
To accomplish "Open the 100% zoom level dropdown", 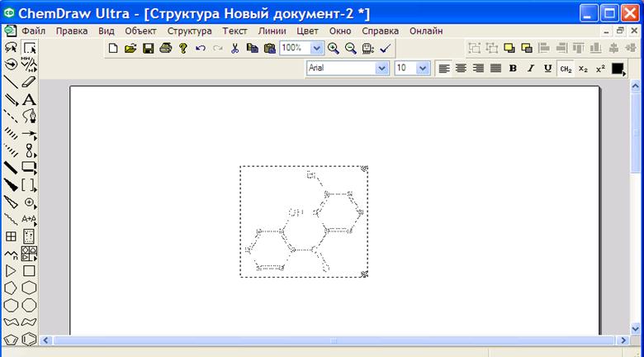I will click(x=316, y=48).
